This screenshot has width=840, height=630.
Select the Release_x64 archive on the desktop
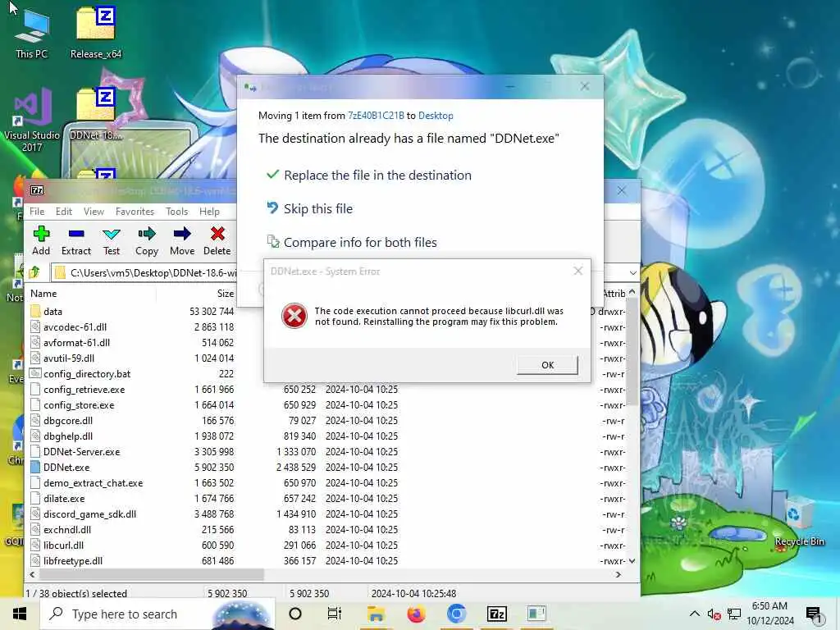point(96,33)
